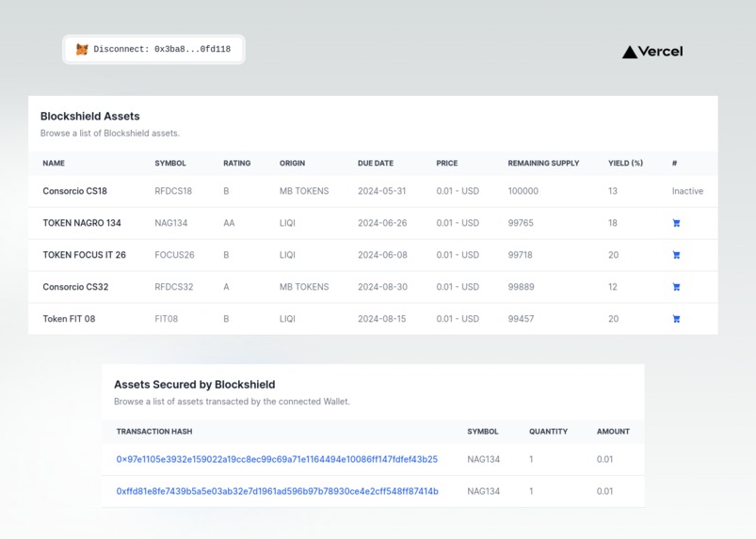Click the SYMBOL header in assets table

(x=170, y=164)
